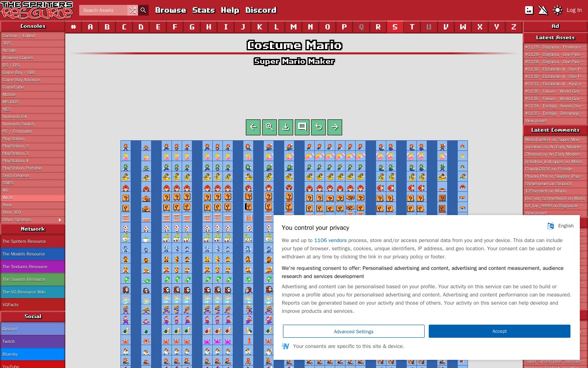Open the Twitch social link
Image resolution: width=588 pixels, height=368 pixels.
tap(33, 341)
